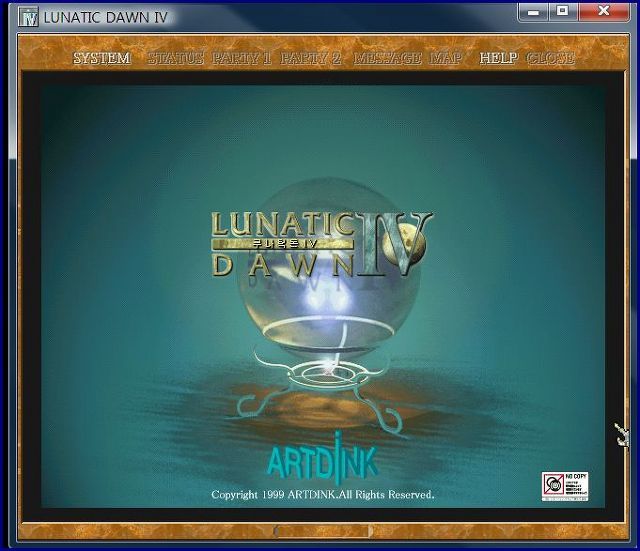Close the LUNATIC DAWN IV window
The width and height of the screenshot is (640, 551).
(x=604, y=12)
